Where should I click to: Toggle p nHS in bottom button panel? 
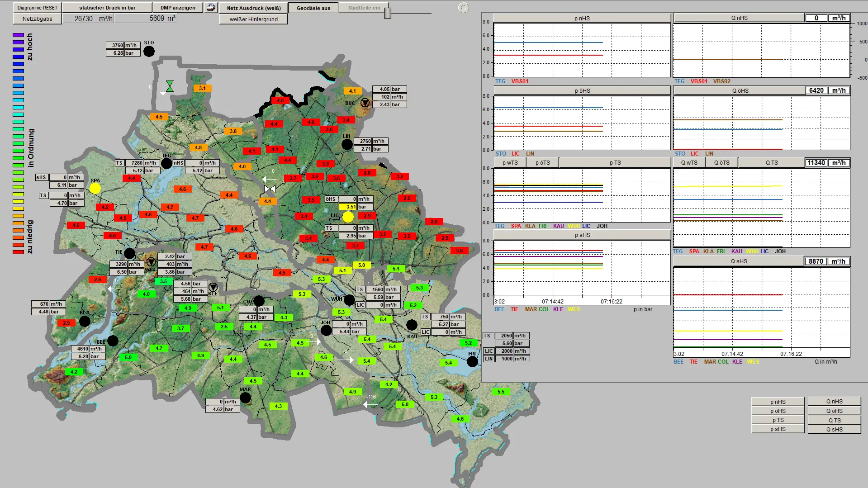(x=778, y=402)
